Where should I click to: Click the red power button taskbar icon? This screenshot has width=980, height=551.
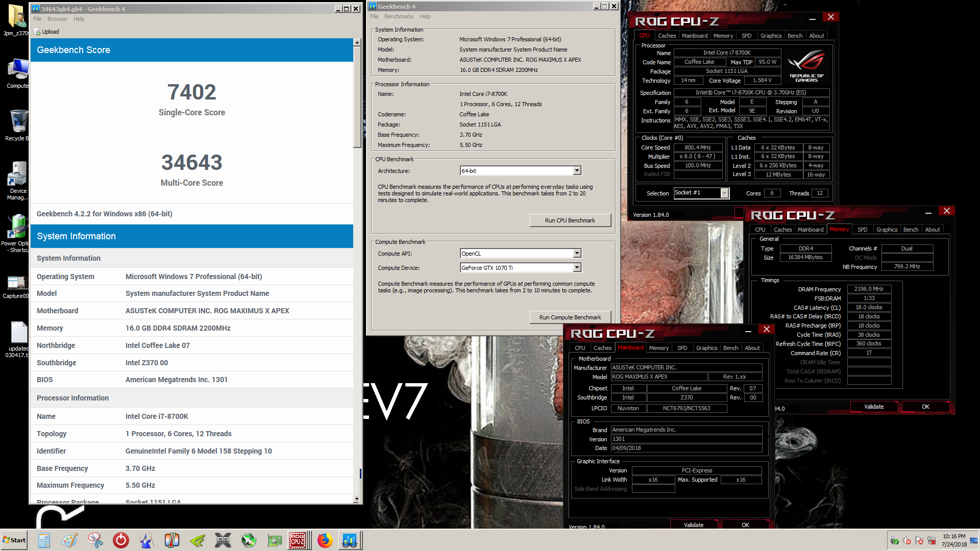pos(121,540)
